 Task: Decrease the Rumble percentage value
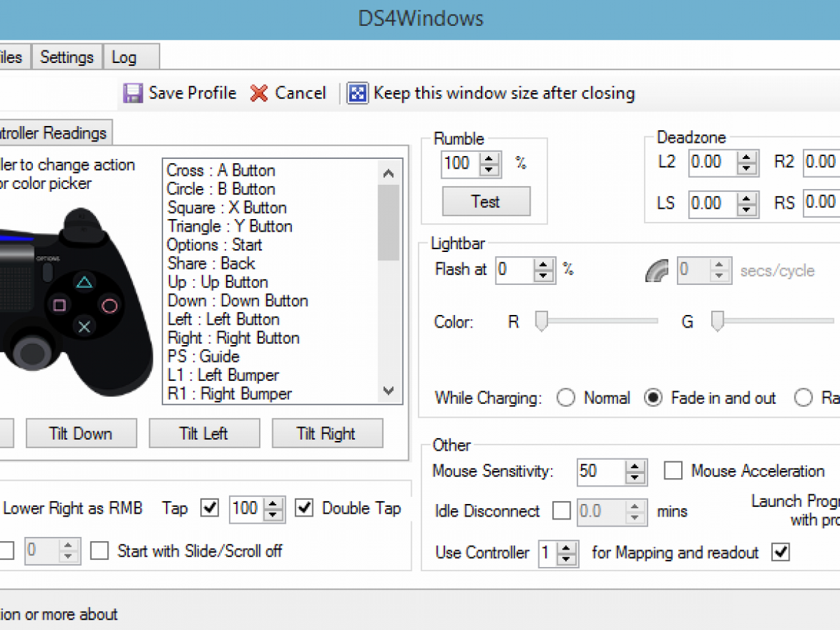pos(491,170)
